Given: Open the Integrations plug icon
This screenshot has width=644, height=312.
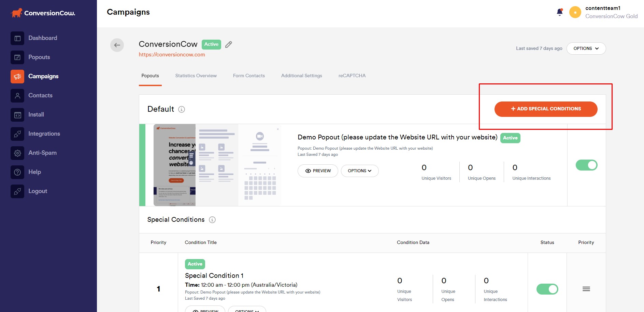Looking at the screenshot, I should point(17,134).
